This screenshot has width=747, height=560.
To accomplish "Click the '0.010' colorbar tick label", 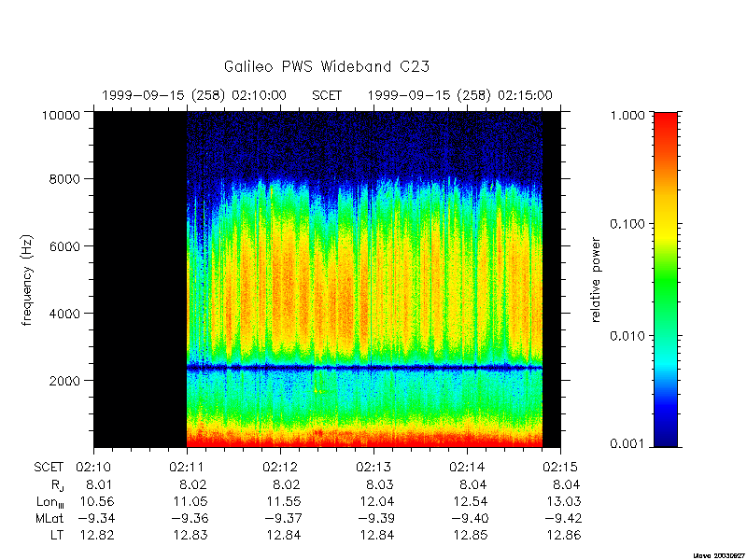I will click(x=627, y=336).
